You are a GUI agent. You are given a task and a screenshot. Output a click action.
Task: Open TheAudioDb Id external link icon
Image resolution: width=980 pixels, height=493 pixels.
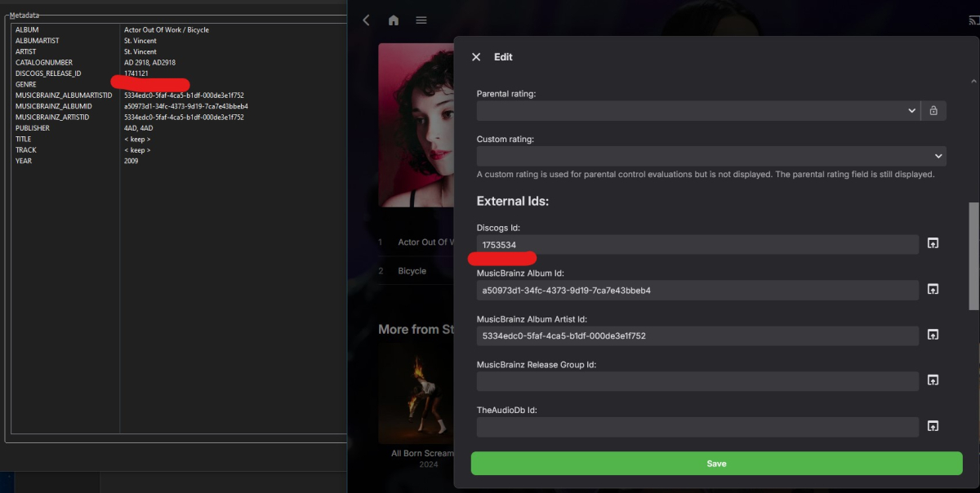click(x=933, y=425)
